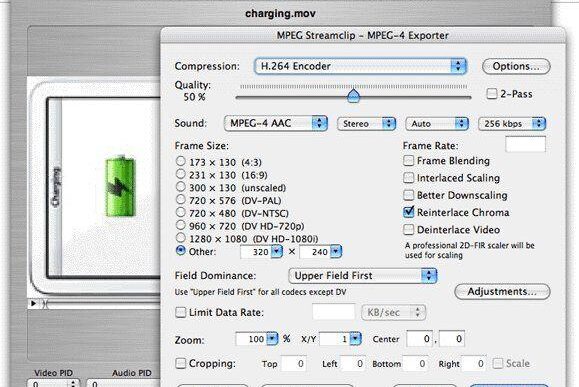Adjust the Quality slider handle
The height and width of the screenshot is (387, 579).
353,95
